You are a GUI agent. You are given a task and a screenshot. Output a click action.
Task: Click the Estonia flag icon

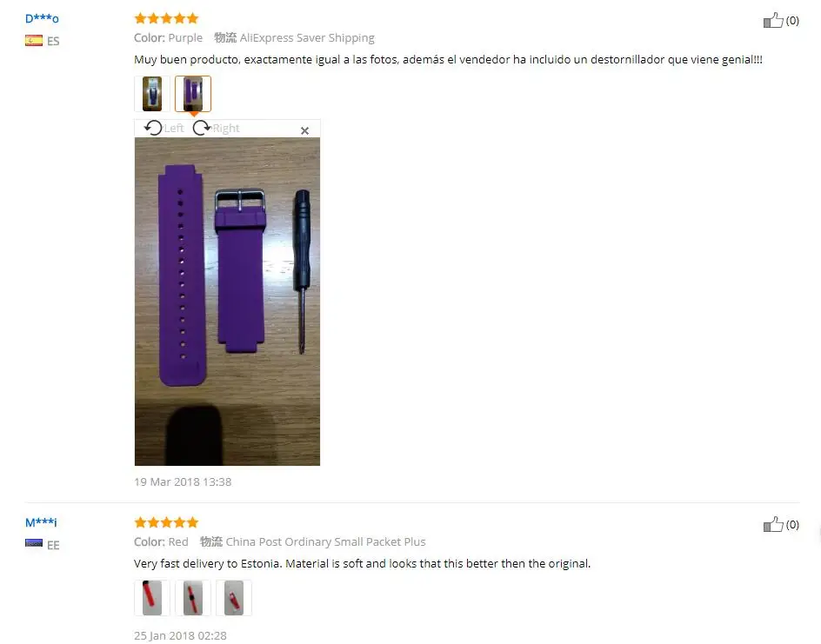[34, 543]
